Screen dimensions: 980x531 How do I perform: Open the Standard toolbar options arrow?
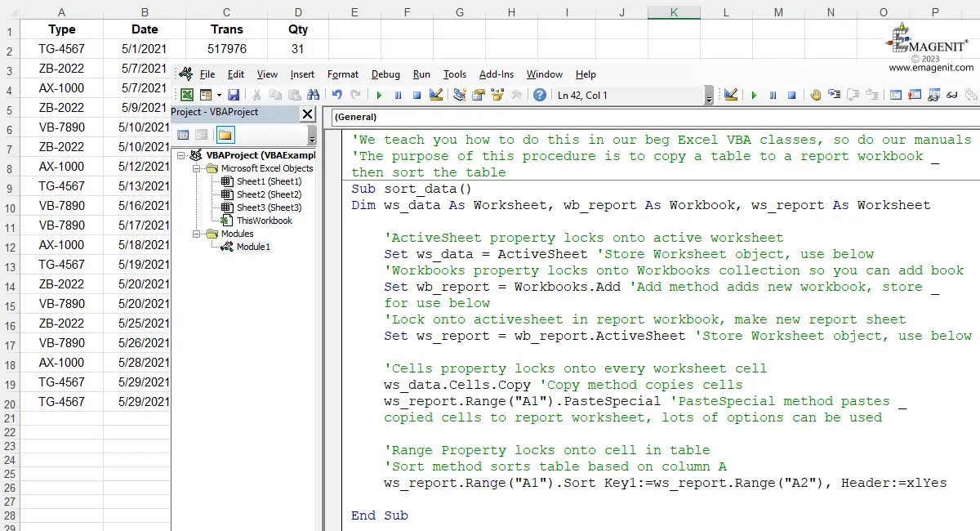709,96
